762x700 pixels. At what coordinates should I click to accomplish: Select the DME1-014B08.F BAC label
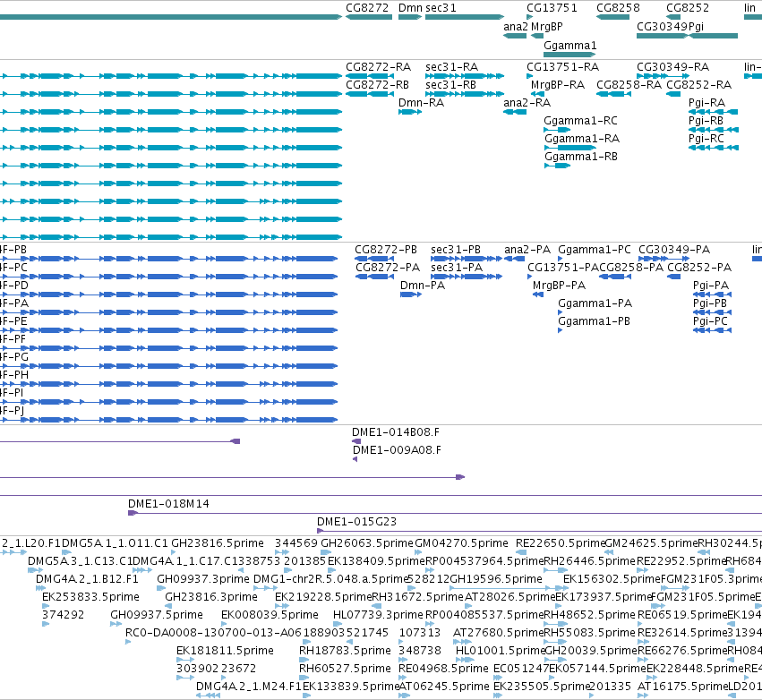[396, 431]
